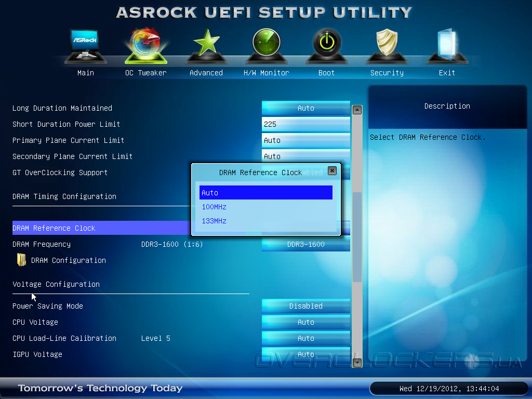532x399 pixels.
Task: Open the Security shield icon
Action: click(x=387, y=46)
